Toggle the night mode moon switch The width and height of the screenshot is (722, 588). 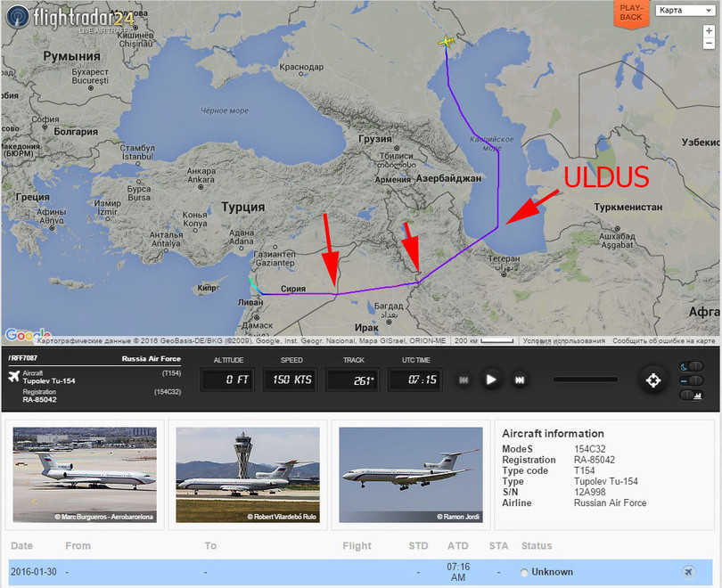tap(692, 366)
